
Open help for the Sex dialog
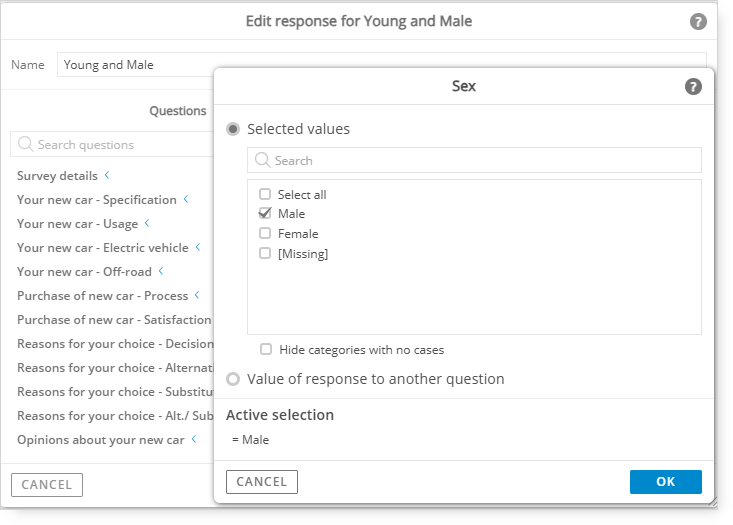click(x=693, y=86)
